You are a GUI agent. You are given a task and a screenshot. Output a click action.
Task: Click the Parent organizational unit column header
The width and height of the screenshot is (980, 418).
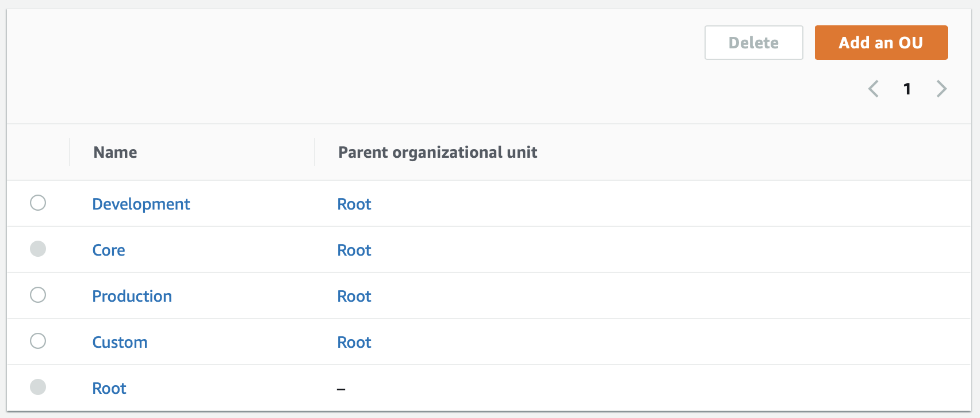pos(438,152)
